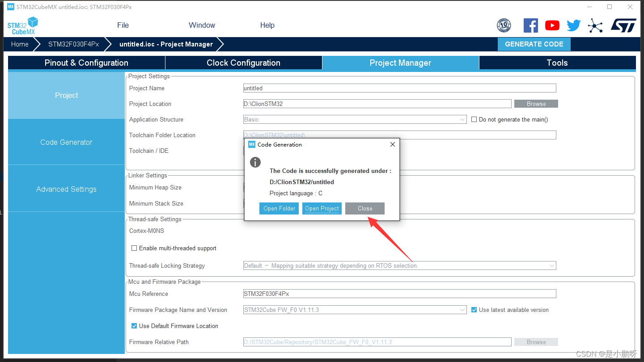The image size is (644, 362).
Task: Expand the Application Structure dropdown
Action: coord(355,119)
